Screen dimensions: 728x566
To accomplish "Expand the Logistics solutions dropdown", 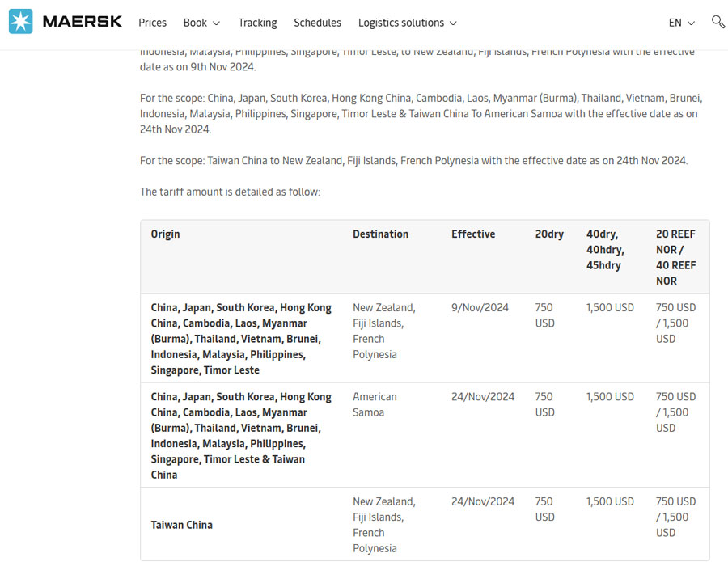I will point(407,23).
